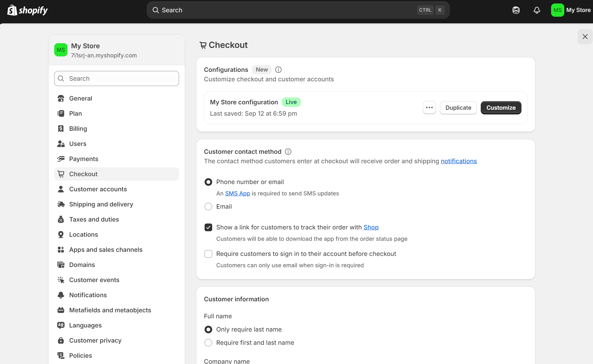Click the General storefront icon
593x364 pixels.
[61, 98]
